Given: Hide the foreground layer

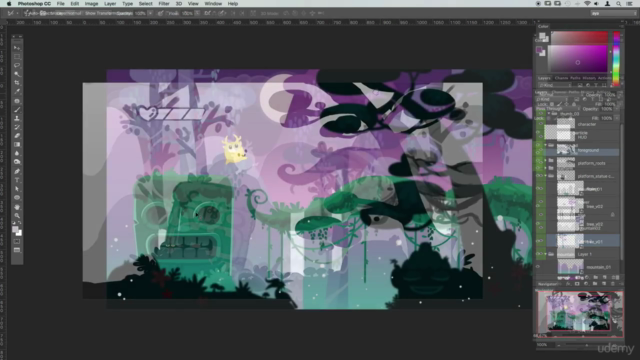Looking at the screenshot, I should point(540,151).
